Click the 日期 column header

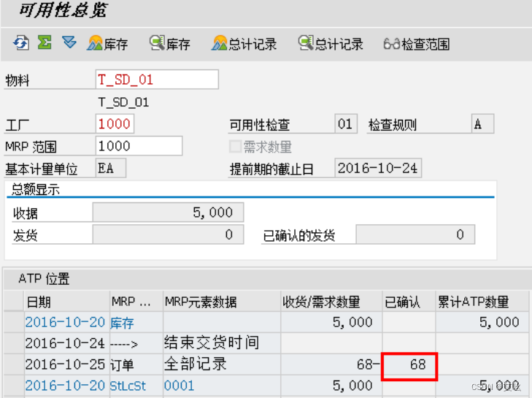39,302
